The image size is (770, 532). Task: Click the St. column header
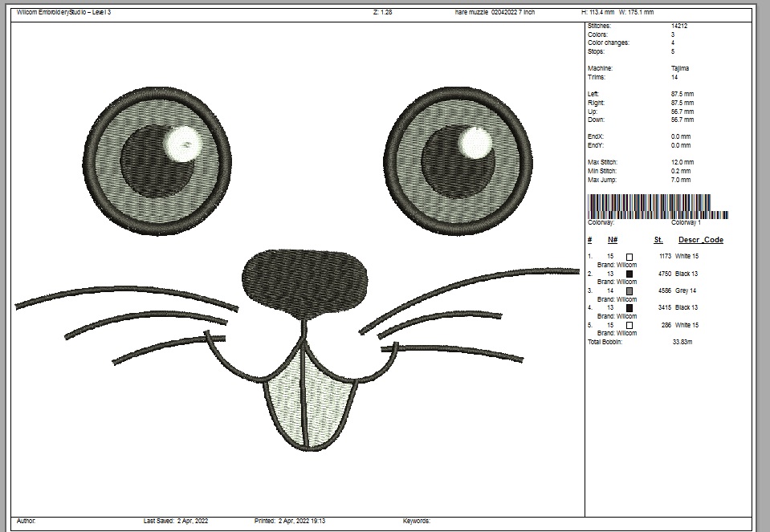tap(658, 240)
